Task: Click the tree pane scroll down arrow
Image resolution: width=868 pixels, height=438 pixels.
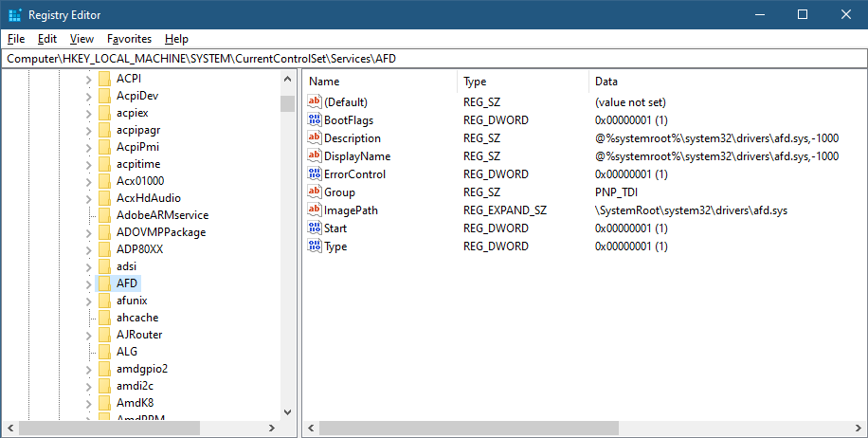Action: pyautogui.click(x=287, y=412)
